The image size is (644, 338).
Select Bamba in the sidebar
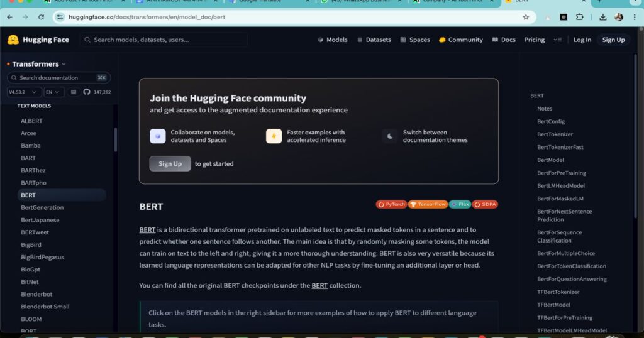(x=31, y=146)
